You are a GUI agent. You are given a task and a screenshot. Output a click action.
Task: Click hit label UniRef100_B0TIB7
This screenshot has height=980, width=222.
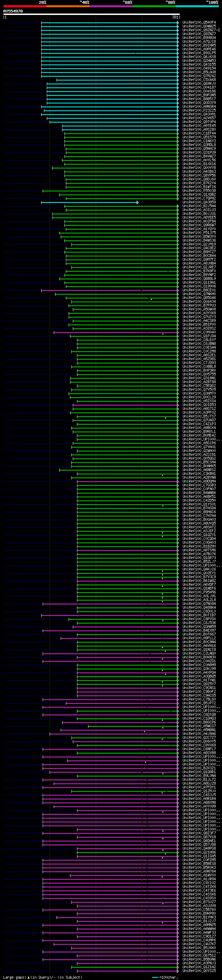[199, 615]
